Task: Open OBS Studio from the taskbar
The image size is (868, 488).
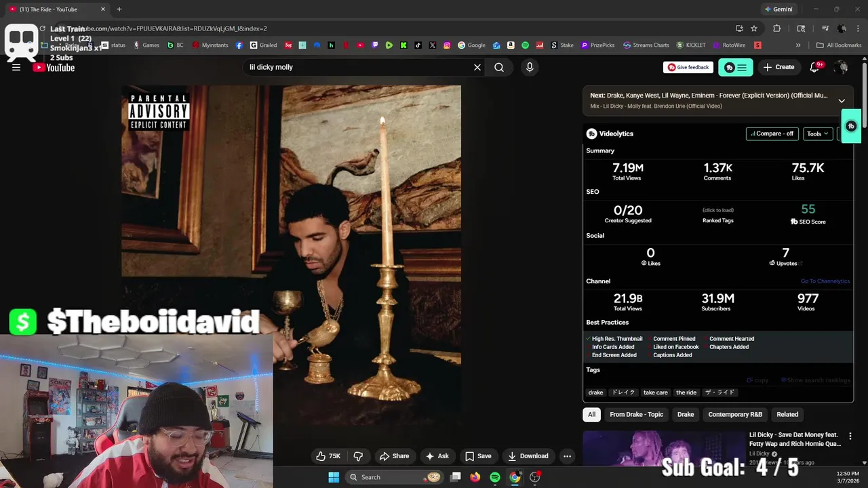Action: [x=535, y=477]
